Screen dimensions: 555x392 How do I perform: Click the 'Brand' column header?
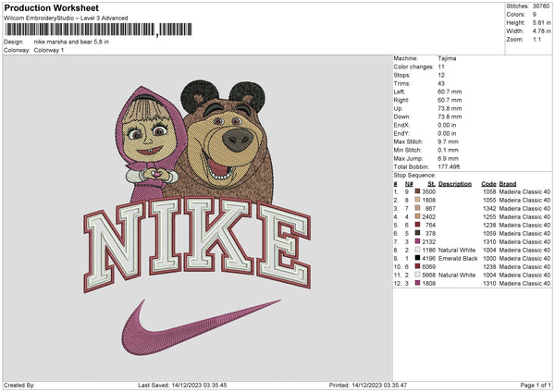[508, 184]
